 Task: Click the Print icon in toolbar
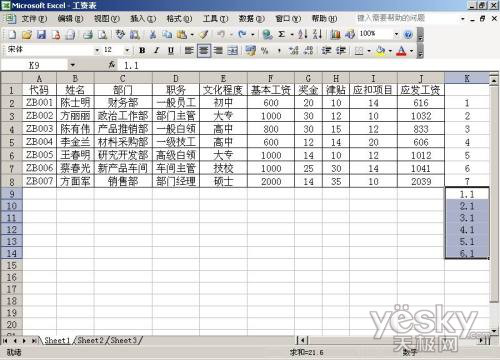[88, 34]
